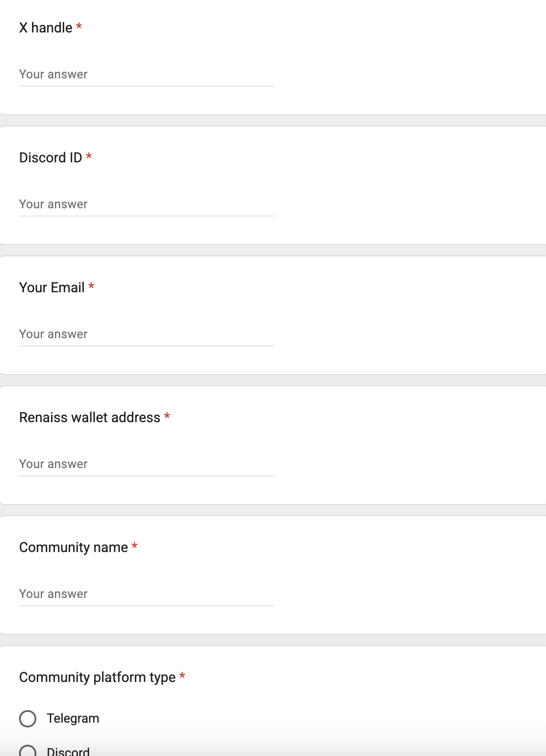The image size is (546, 756).
Task: Select the Renaiss wallet address input
Action: point(146,464)
